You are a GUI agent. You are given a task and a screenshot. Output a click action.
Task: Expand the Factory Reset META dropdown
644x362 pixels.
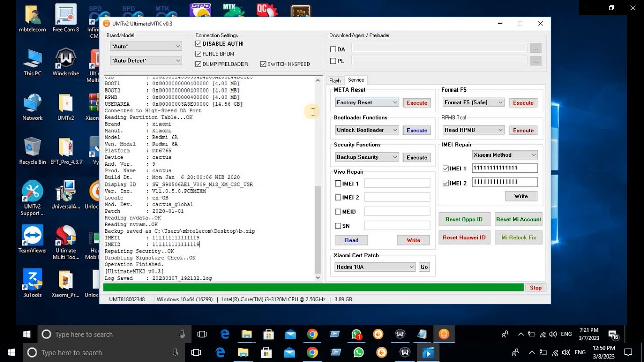click(367, 102)
